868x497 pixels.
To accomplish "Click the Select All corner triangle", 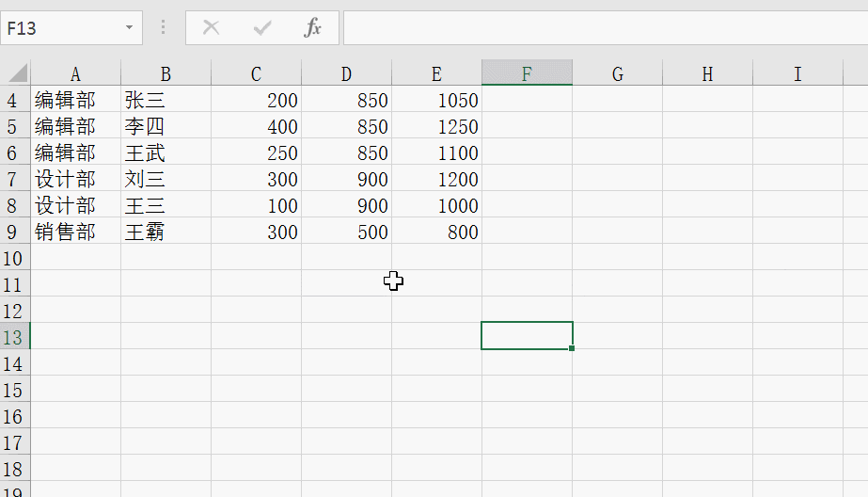I will pyautogui.click(x=16, y=73).
